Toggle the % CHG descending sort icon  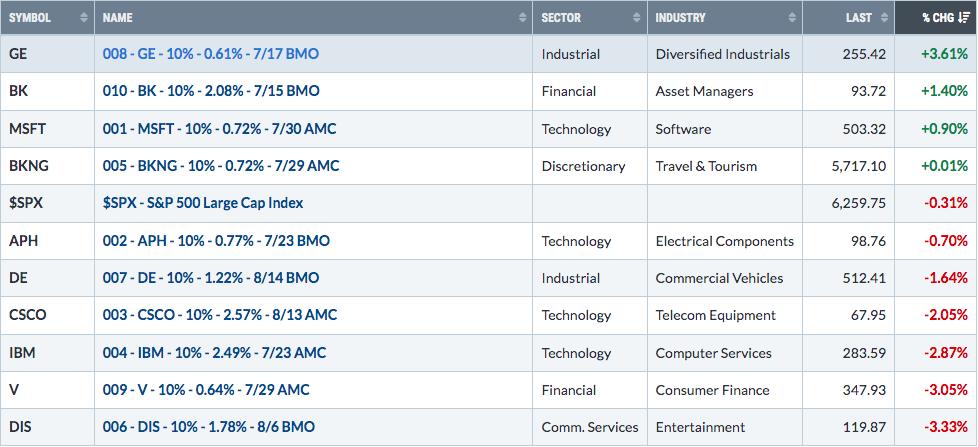pyautogui.click(x=964, y=18)
